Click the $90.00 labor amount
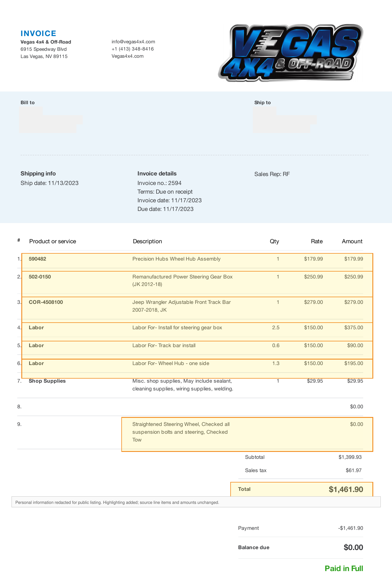Screen dimensions: 392x578 [355, 345]
